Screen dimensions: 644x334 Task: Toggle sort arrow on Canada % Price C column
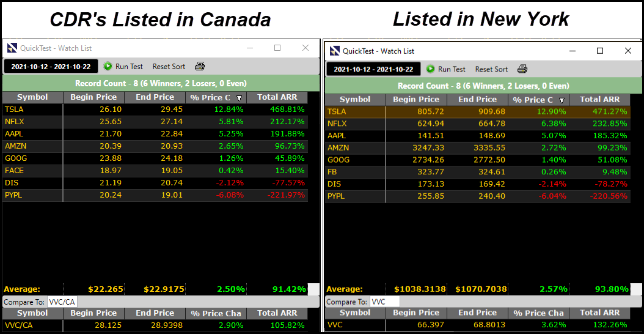tap(240, 98)
